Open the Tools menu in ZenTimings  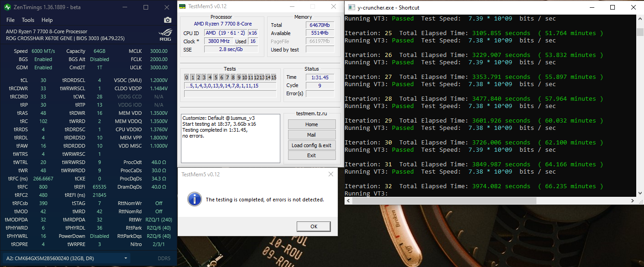(28, 20)
